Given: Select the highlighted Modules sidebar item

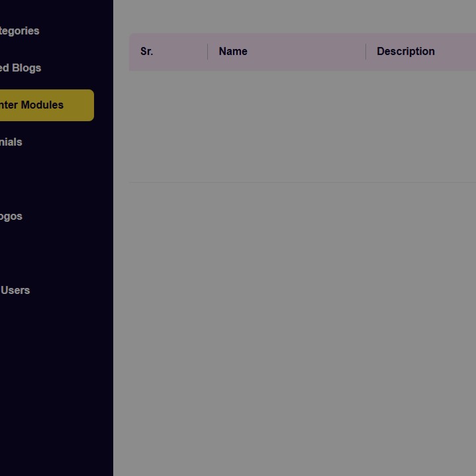Looking at the screenshot, I should coord(33,105).
